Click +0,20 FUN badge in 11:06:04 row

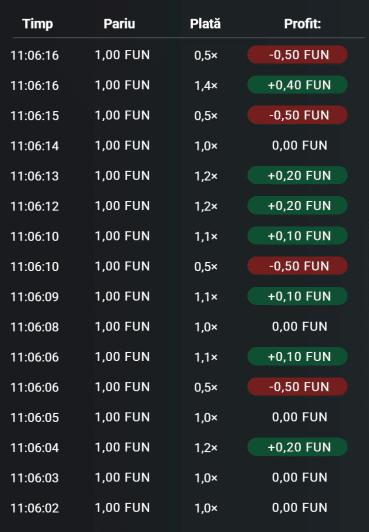(x=297, y=447)
